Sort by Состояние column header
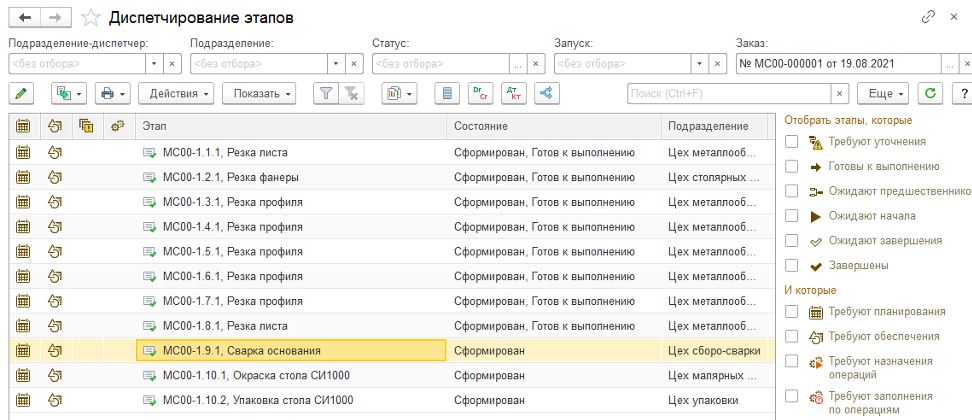Image resolution: width=972 pixels, height=420 pixels. 554,126
